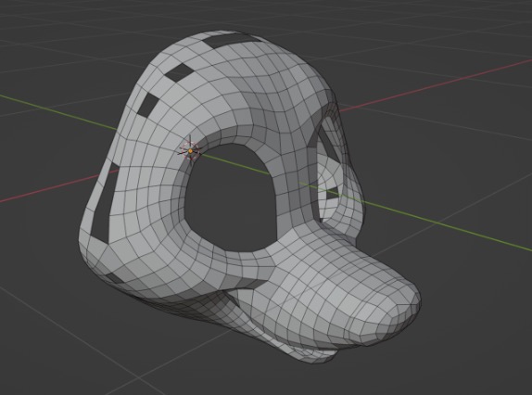Click the small dark hole inside the far eye socket
The width and height of the screenshot is (532, 395).
click(x=332, y=194)
